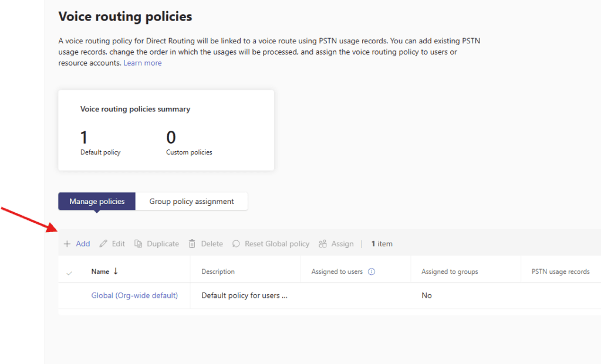601x364 pixels.
Task: Switch to the Group policy assignment tab
Action: tap(191, 202)
